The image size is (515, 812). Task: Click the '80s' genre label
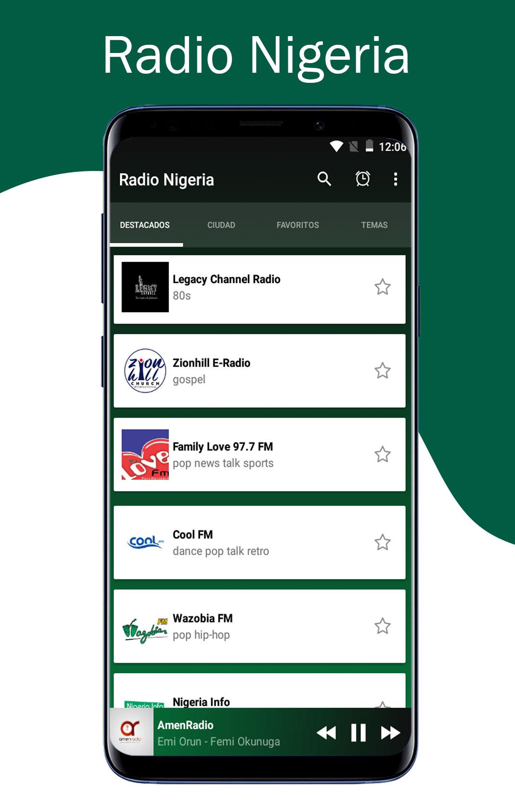tap(182, 296)
